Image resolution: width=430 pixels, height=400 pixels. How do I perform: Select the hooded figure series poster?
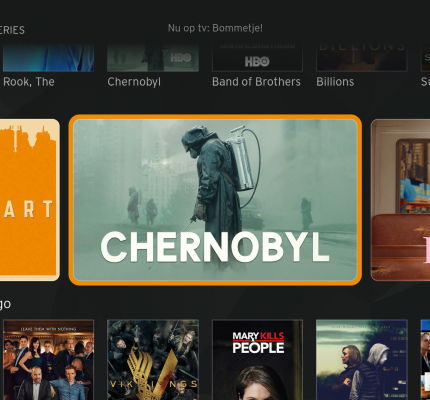[x=362, y=360]
